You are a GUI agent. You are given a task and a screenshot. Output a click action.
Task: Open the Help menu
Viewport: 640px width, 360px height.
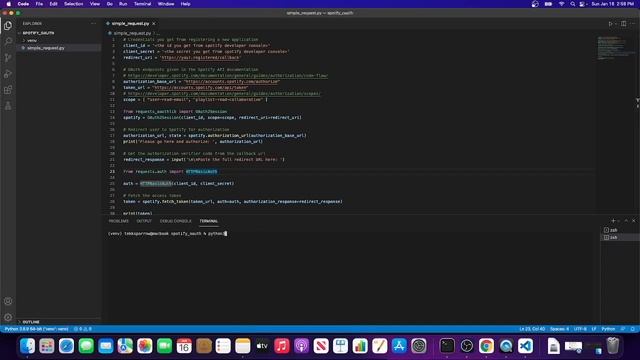point(185,4)
